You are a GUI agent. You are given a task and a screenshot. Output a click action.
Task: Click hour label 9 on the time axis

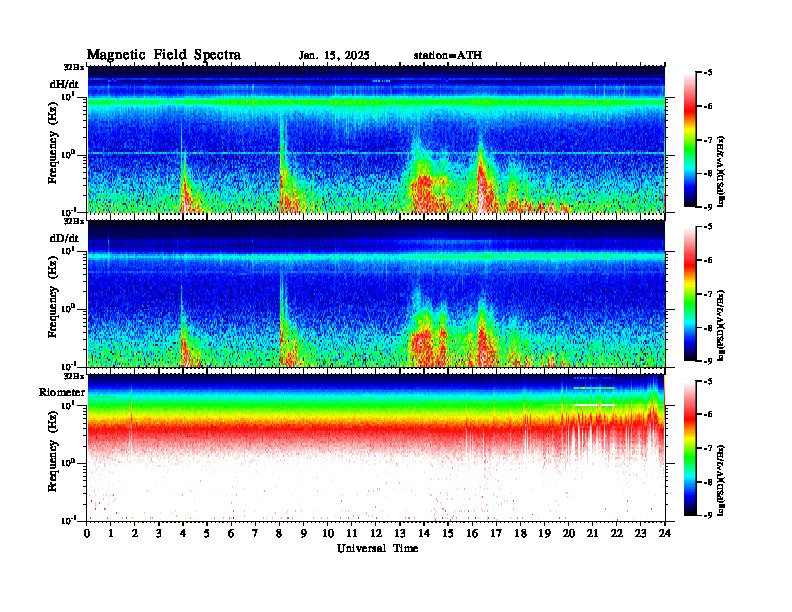coord(304,533)
